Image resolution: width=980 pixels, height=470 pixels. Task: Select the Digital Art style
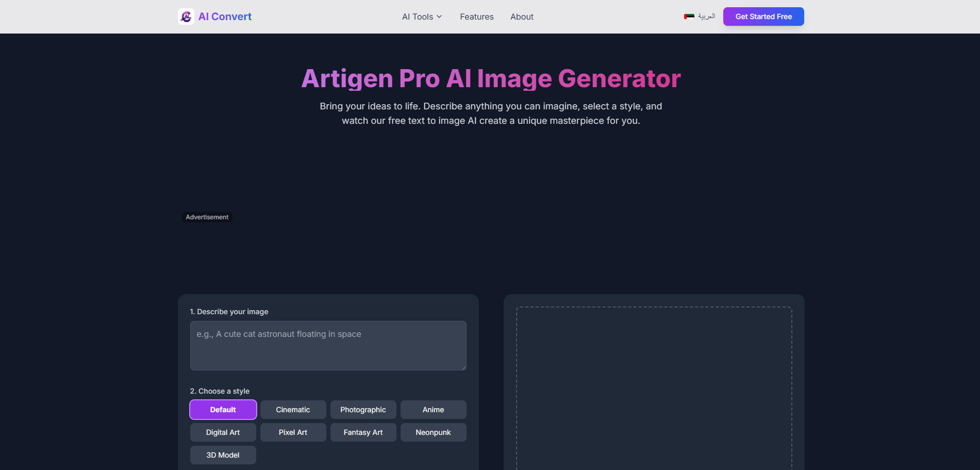click(223, 432)
